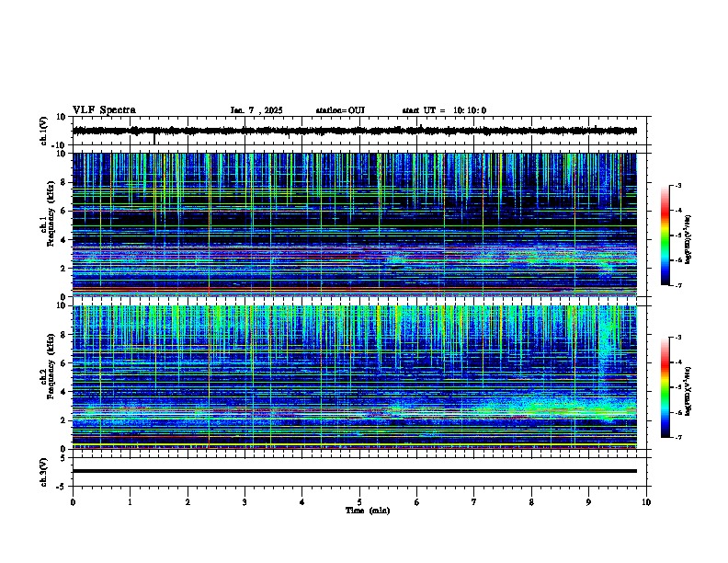The height and width of the screenshot is (563, 728).
Task: Click the time axis tick label "5"
Action: tap(359, 502)
